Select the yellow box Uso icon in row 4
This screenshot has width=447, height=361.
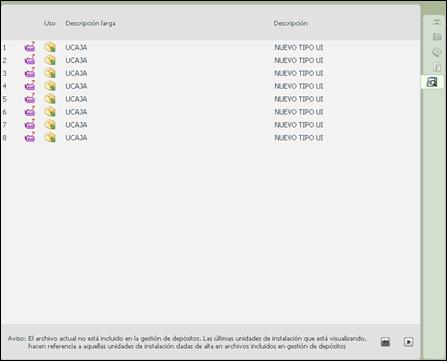click(50, 86)
